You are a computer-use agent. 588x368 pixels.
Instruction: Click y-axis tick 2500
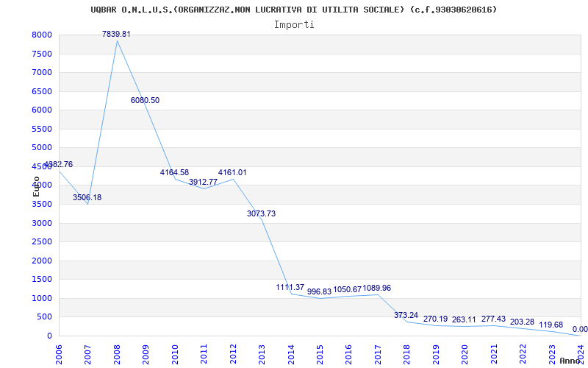click(x=42, y=242)
